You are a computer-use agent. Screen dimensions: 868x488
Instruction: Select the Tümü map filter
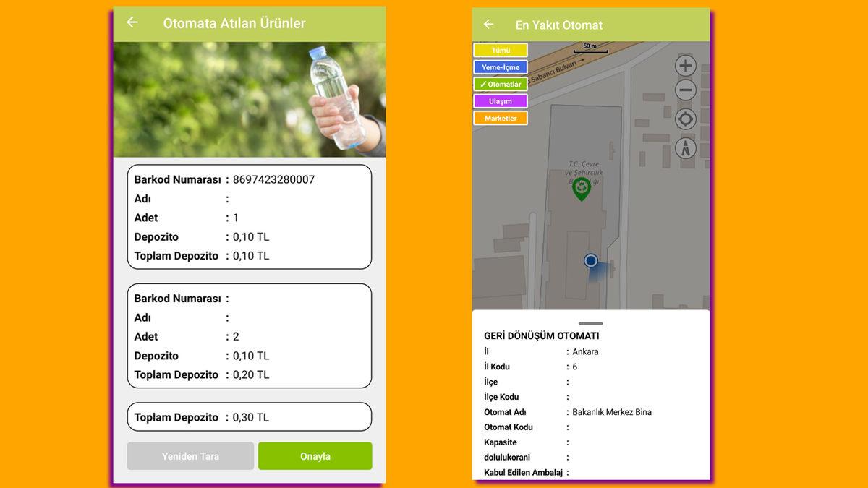[x=501, y=51]
